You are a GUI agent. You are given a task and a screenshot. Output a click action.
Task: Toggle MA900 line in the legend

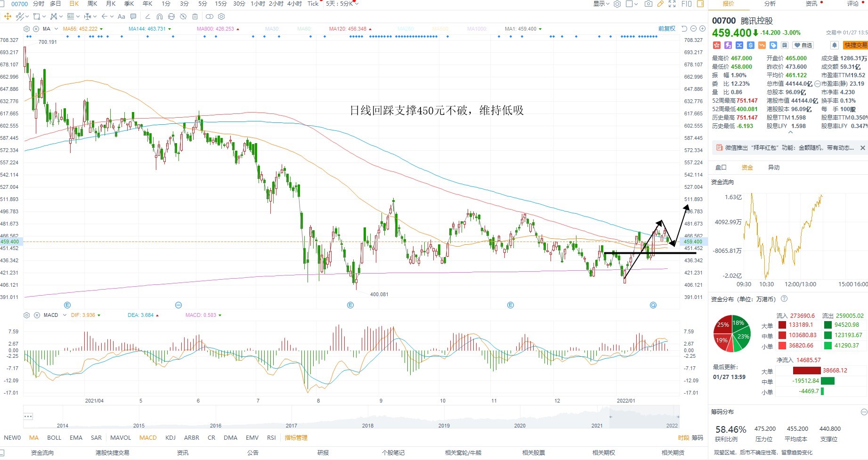click(x=218, y=29)
